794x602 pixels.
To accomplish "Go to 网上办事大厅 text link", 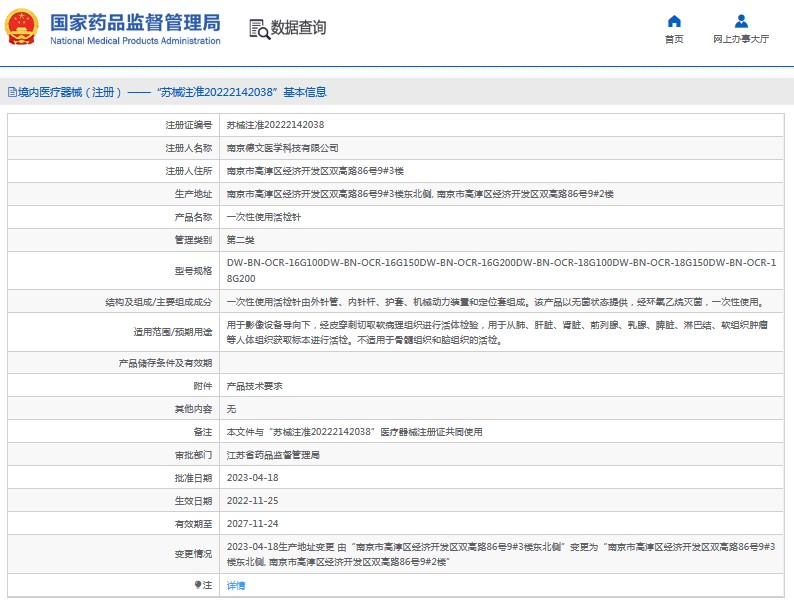I will click(x=741, y=40).
